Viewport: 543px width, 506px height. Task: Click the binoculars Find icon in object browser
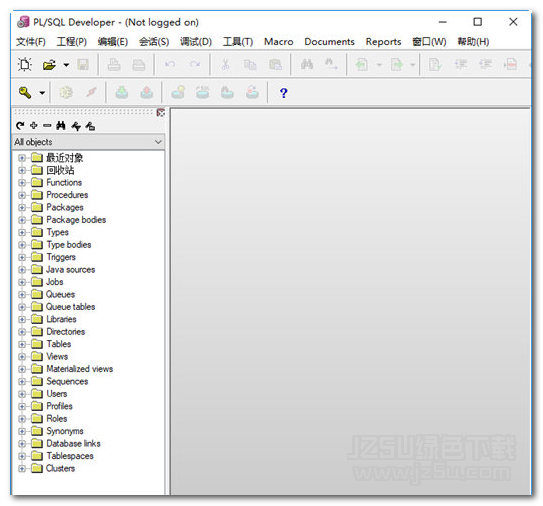click(61, 126)
